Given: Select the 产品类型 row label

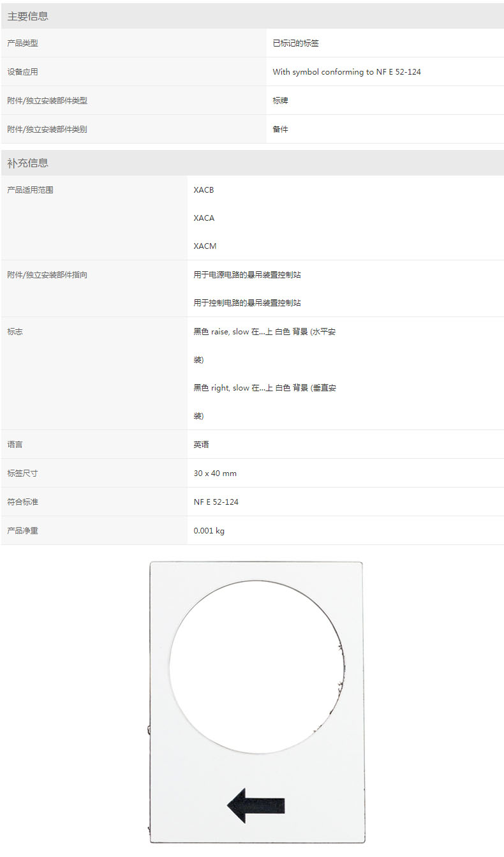Looking at the screenshot, I should tap(22, 43).
